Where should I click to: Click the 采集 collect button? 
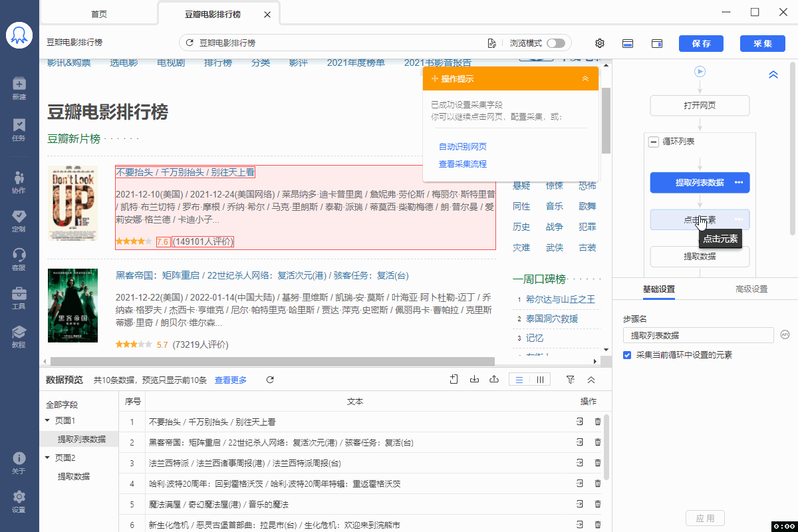click(762, 43)
